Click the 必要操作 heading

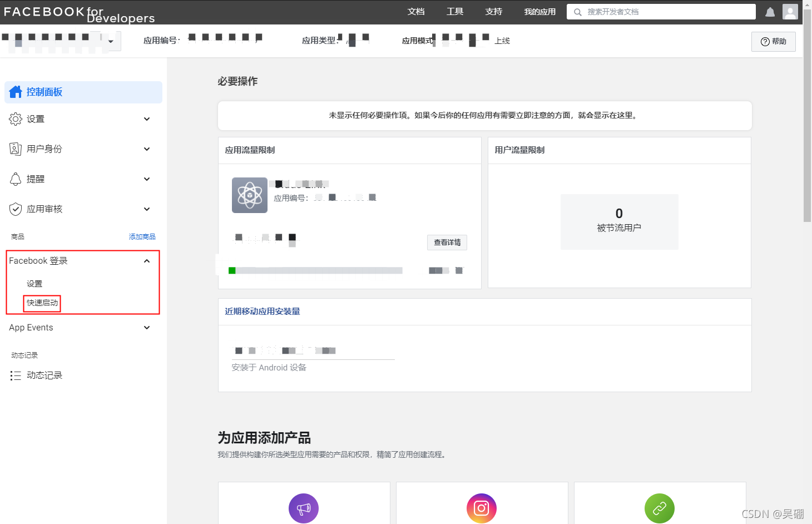[237, 81]
